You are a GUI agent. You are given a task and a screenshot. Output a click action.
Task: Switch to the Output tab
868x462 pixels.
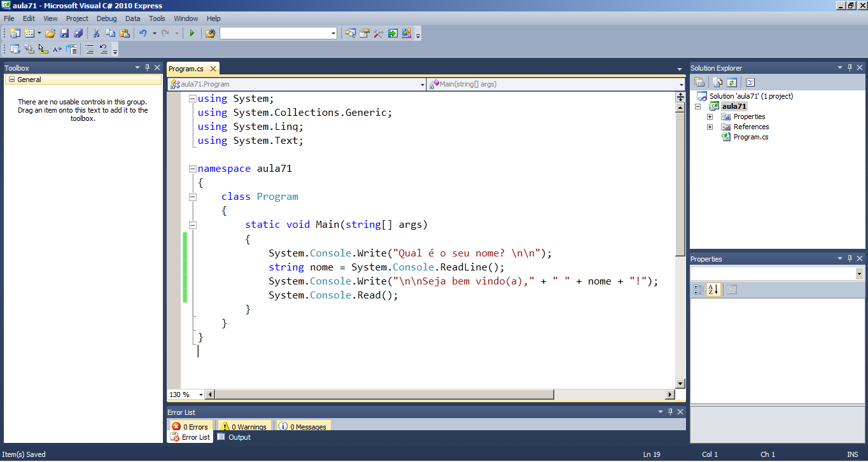(x=234, y=437)
